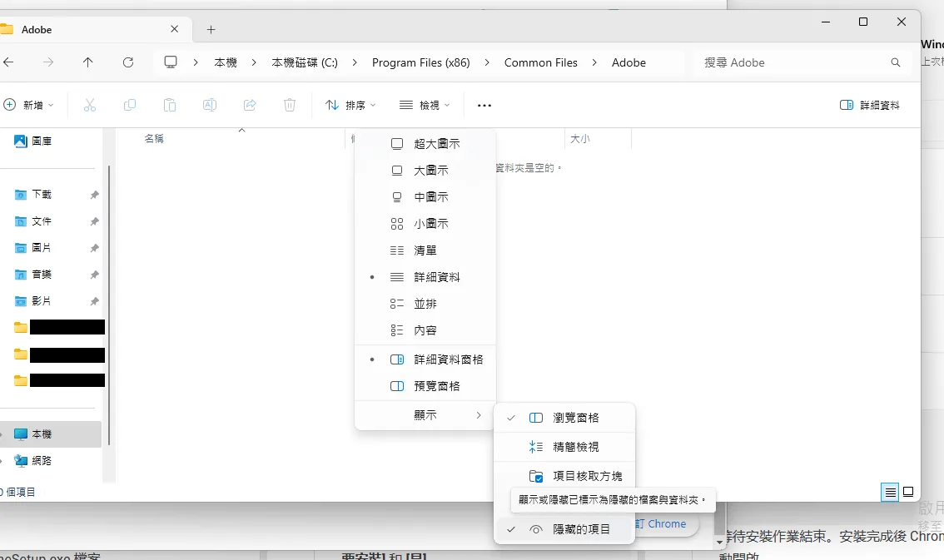The image size is (944, 560).
Task: Expand chevron after 本機 in address bar
Action: [254, 62]
